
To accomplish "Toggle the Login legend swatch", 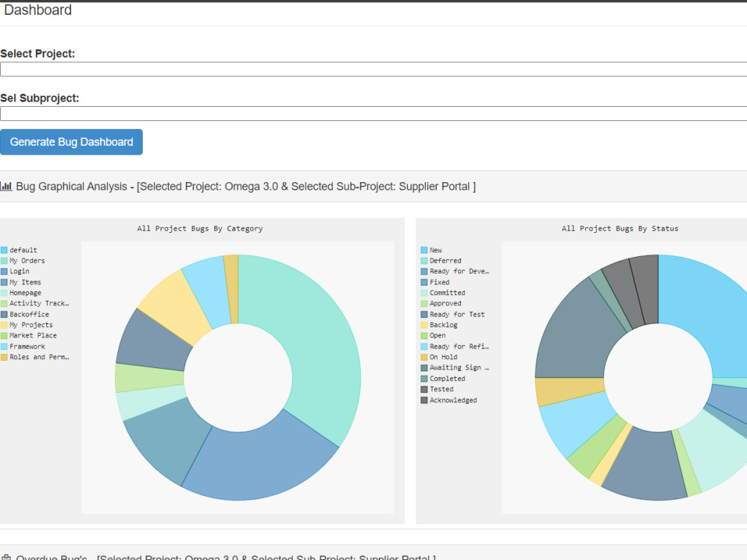I will pyautogui.click(x=4, y=272).
